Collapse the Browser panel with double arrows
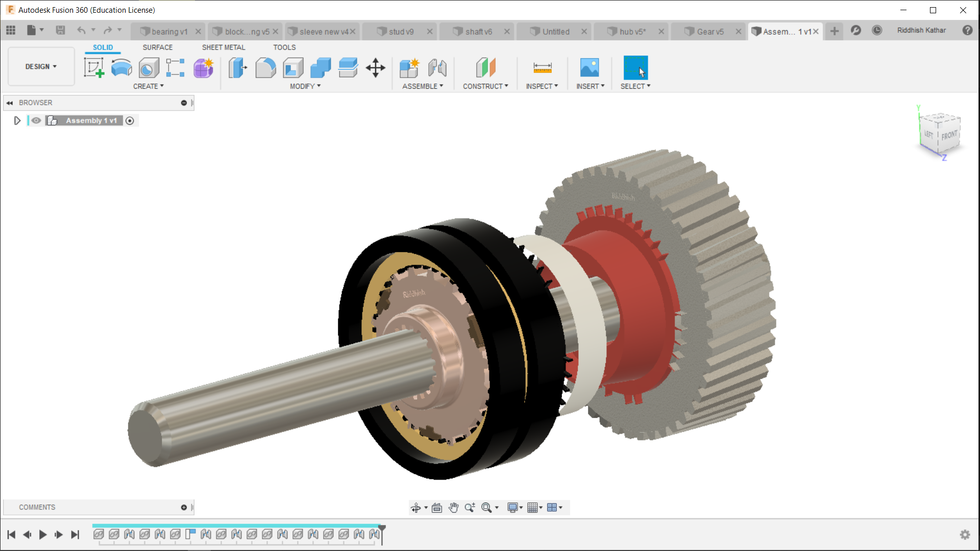The width and height of the screenshot is (980, 551). point(10,103)
